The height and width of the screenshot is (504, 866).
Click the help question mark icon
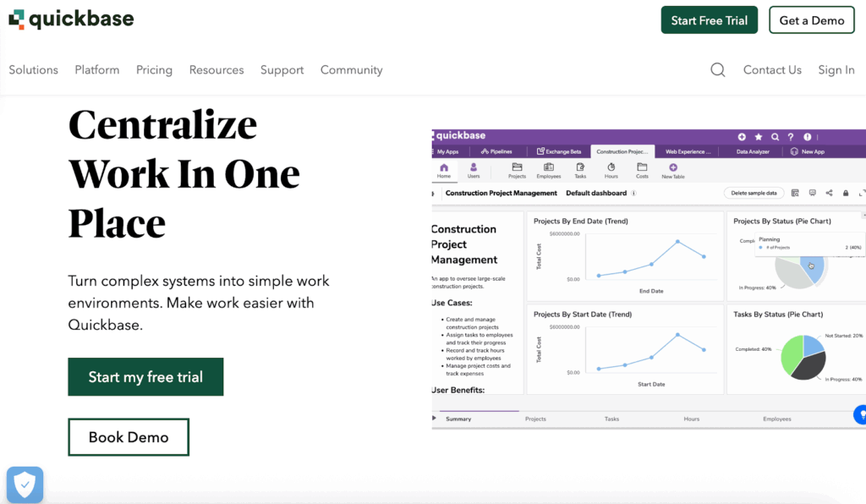(791, 137)
